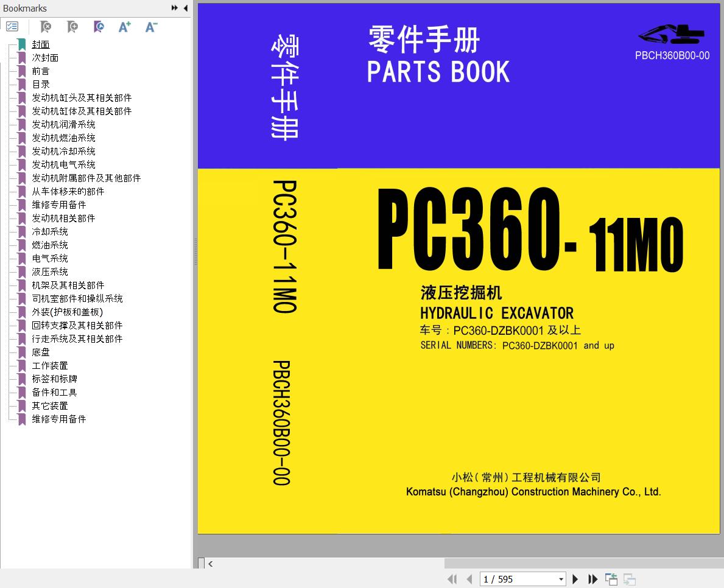
Task: Select bookmark 从车体移来的部件
Action: 68,192
